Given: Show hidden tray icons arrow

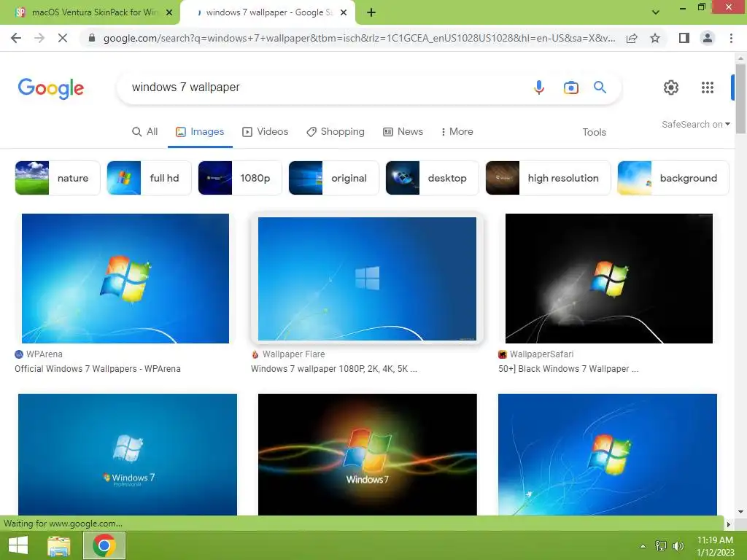Looking at the screenshot, I should (643, 546).
